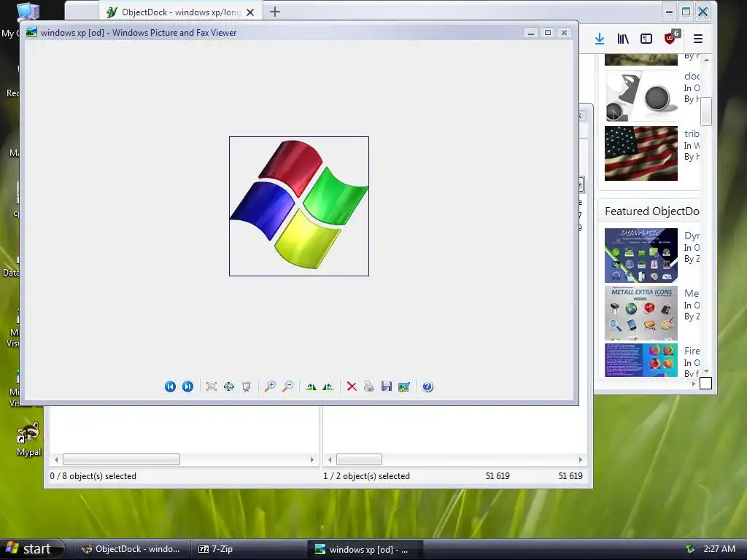Open the Start menu
This screenshot has height=560, width=747.
[x=31, y=549]
